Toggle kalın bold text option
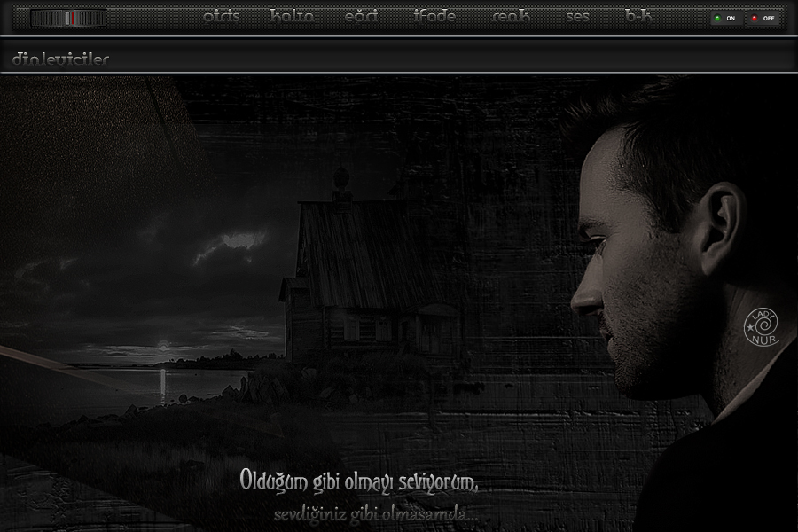 click(x=292, y=17)
